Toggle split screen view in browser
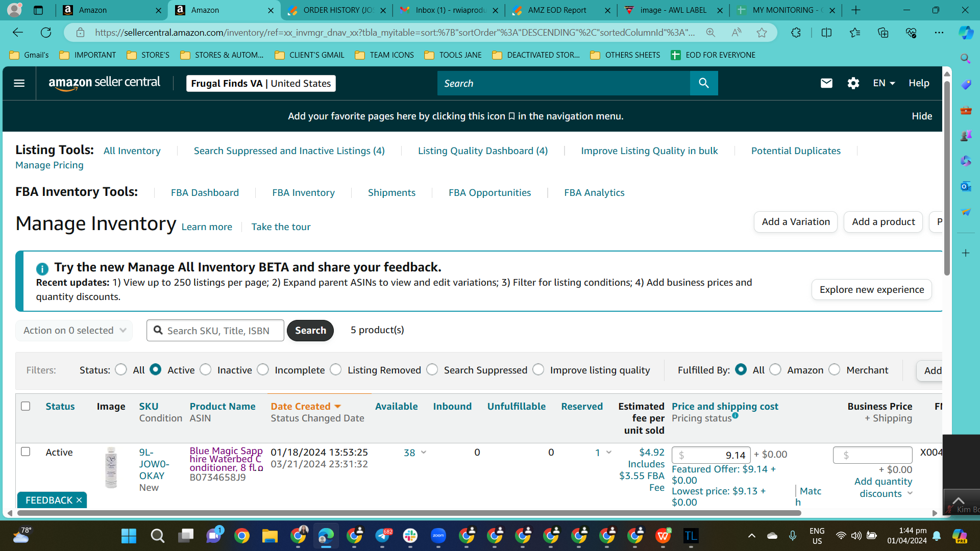980x551 pixels. (826, 33)
